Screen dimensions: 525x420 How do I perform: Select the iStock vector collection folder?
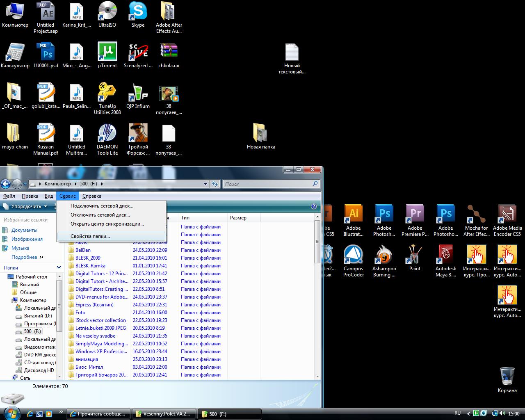100,320
